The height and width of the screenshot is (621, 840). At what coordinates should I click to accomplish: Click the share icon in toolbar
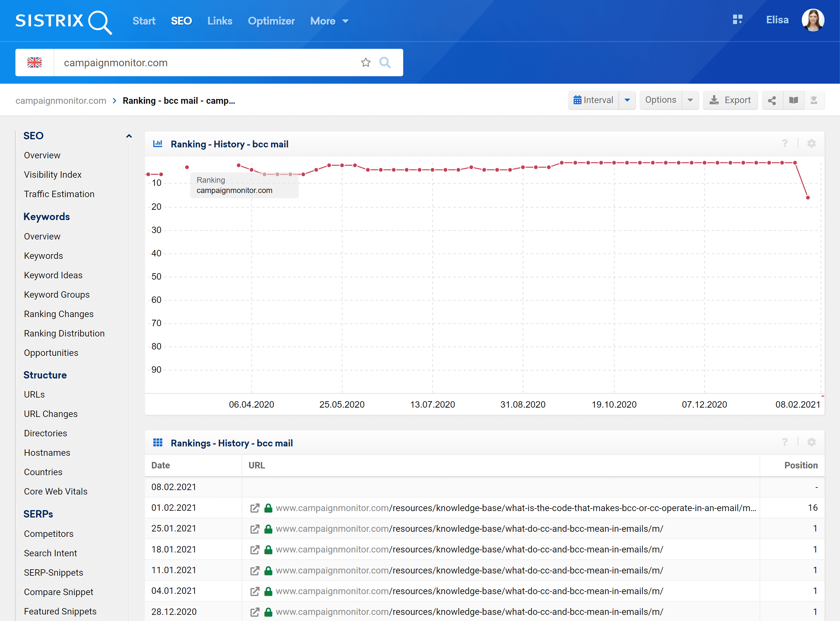click(x=772, y=100)
